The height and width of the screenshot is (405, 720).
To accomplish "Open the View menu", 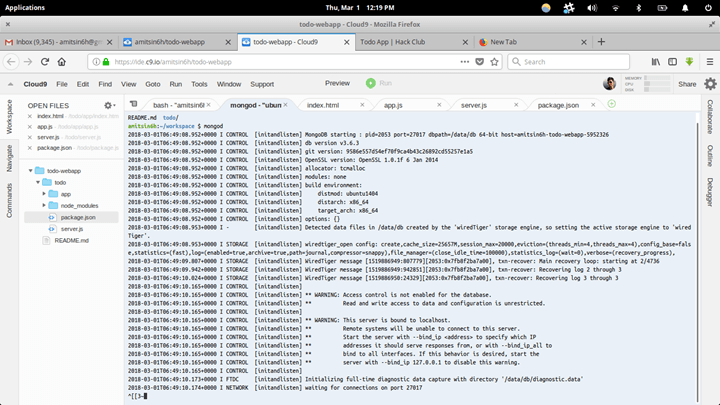I will click(129, 84).
